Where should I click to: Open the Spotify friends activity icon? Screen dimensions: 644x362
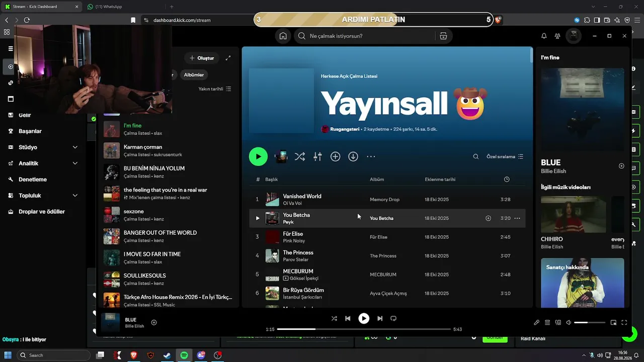pos(557,36)
